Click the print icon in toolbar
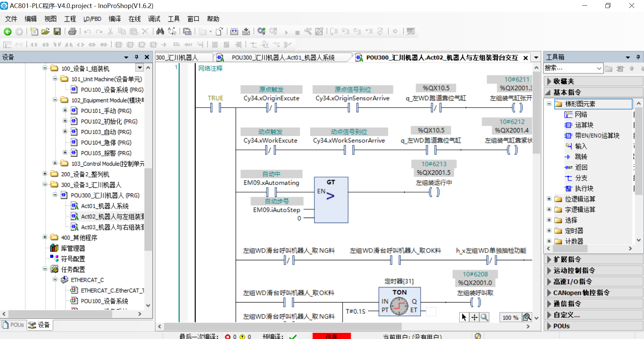Image resolution: width=644 pixels, height=339 pixels. pyautogui.click(x=72, y=32)
